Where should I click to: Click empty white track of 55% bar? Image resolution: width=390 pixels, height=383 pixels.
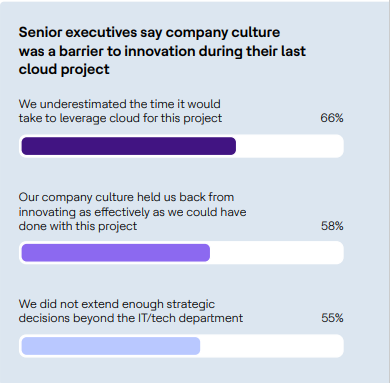pyautogui.click(x=272, y=346)
